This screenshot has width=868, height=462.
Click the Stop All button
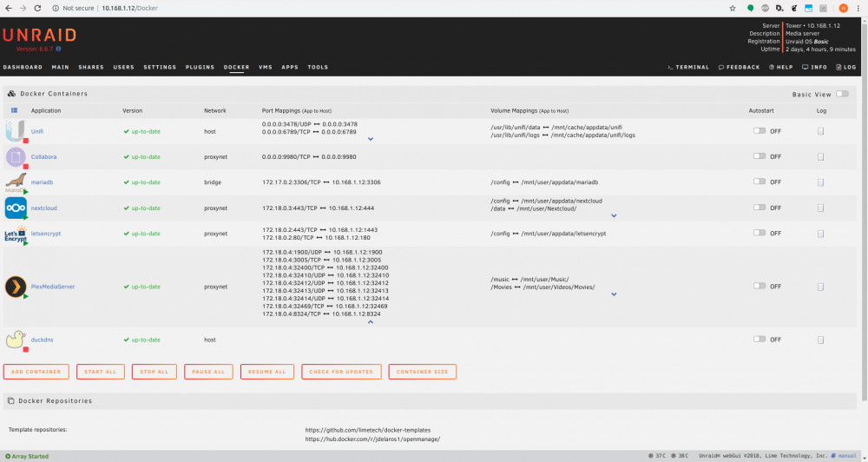[x=155, y=372]
